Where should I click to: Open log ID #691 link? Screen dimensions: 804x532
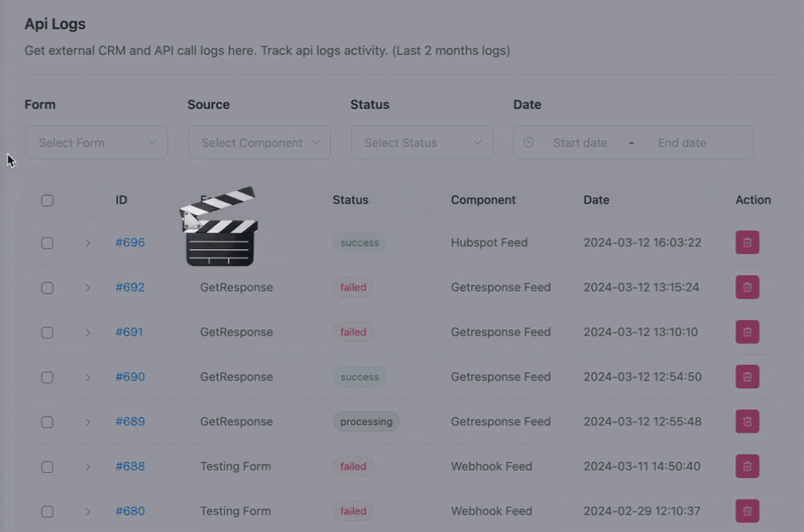click(129, 332)
